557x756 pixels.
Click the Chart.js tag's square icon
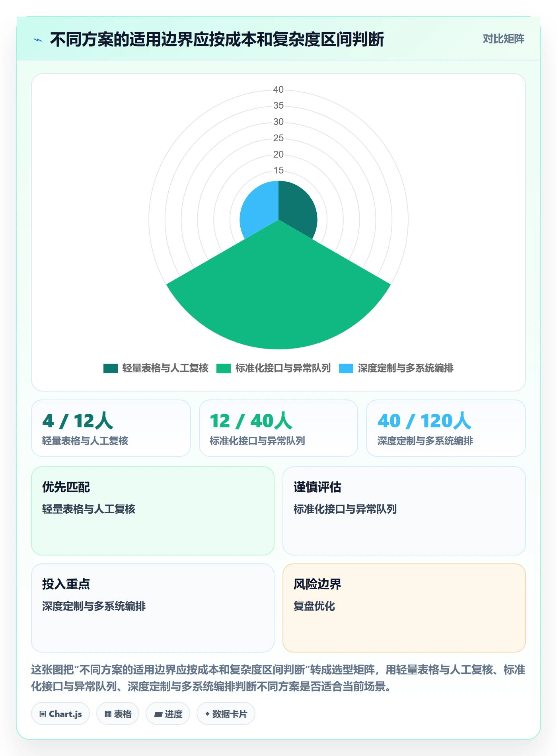pyautogui.click(x=43, y=714)
